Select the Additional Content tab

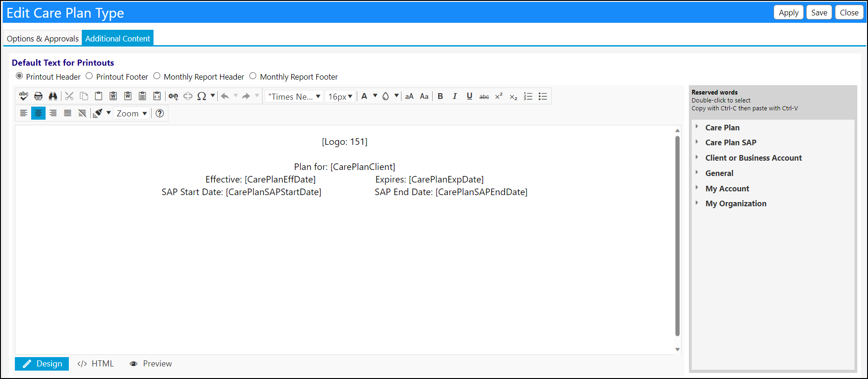coord(118,38)
